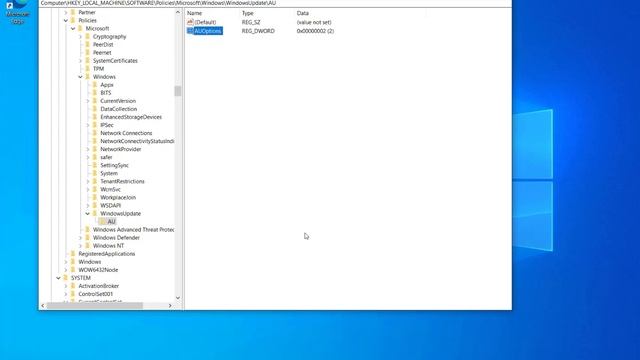Select the NetworkProvider key
Image resolution: width=640 pixels, height=360 pixels.
point(121,149)
